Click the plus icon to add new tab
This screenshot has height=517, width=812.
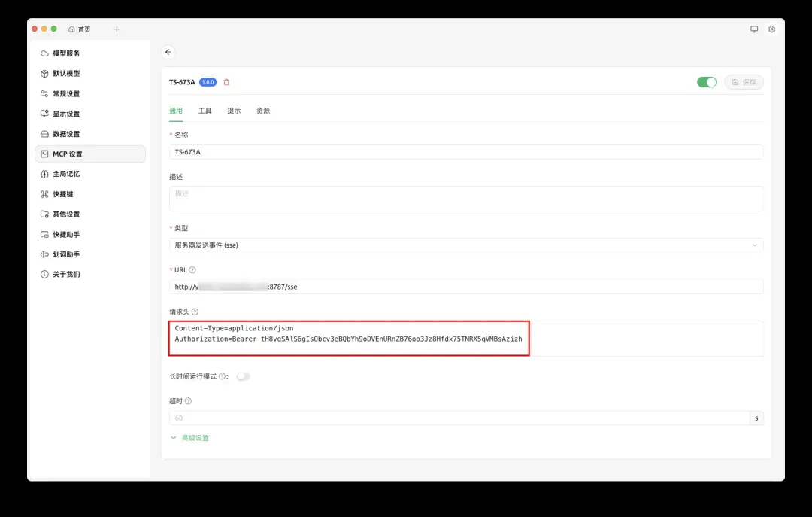[x=117, y=29]
